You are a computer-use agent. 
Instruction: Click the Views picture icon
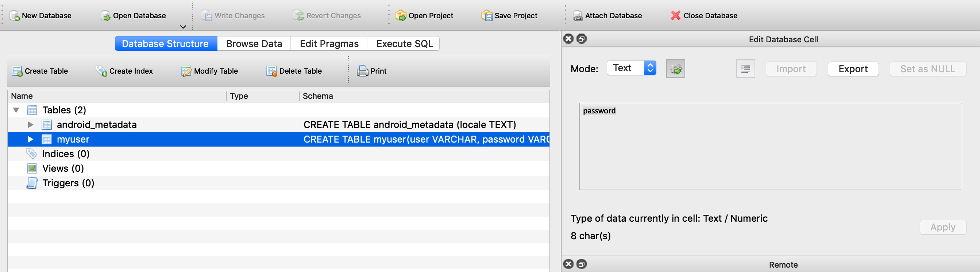(x=32, y=168)
